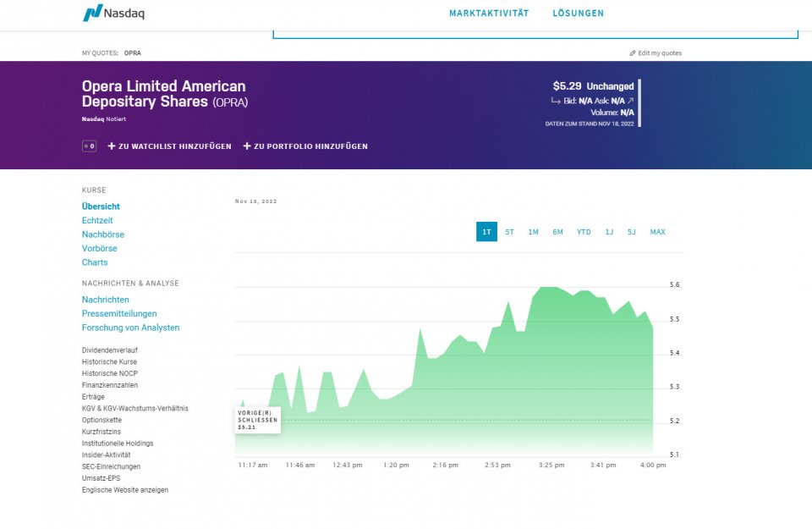This screenshot has width=812, height=529.
Task: Open the Kurzfristzins link
Action: (x=101, y=432)
